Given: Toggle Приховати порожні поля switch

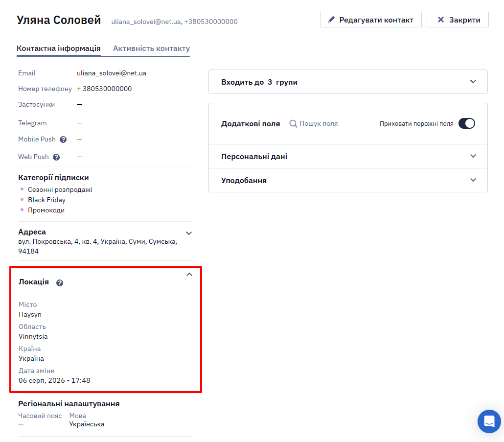Looking at the screenshot, I should tap(467, 123).
